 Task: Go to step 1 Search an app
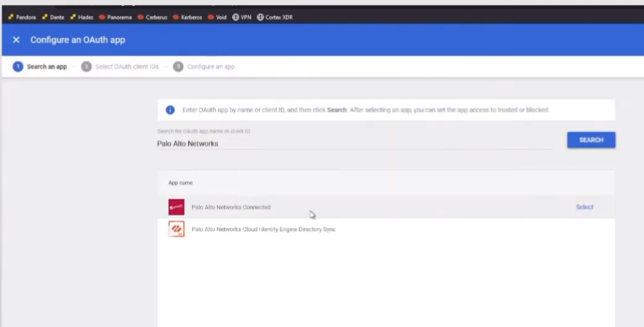pyautogui.click(x=40, y=66)
